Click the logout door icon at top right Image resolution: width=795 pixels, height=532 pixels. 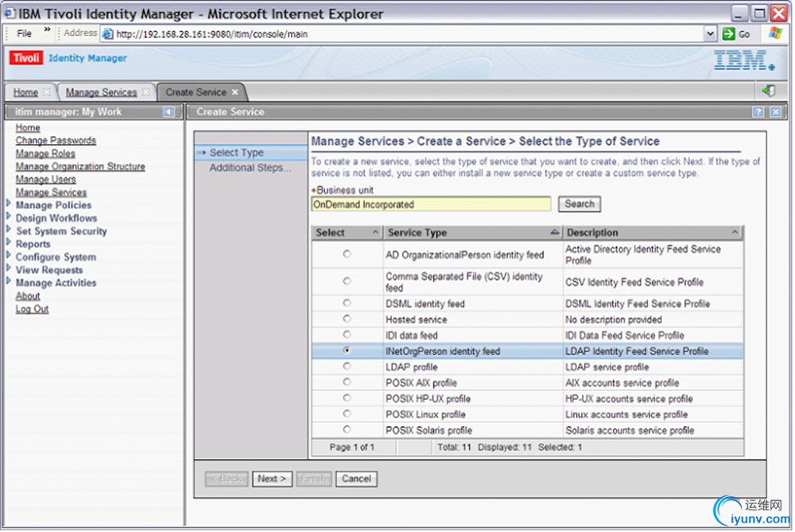[x=768, y=91]
